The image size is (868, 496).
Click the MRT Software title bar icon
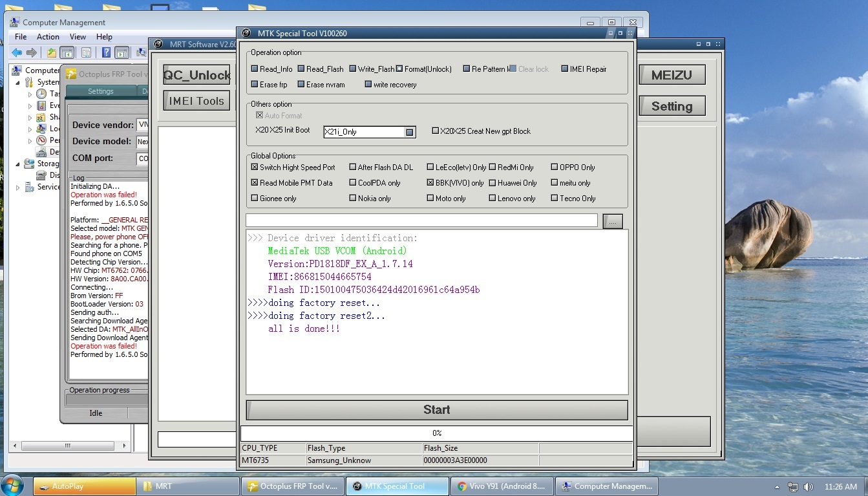tap(159, 44)
